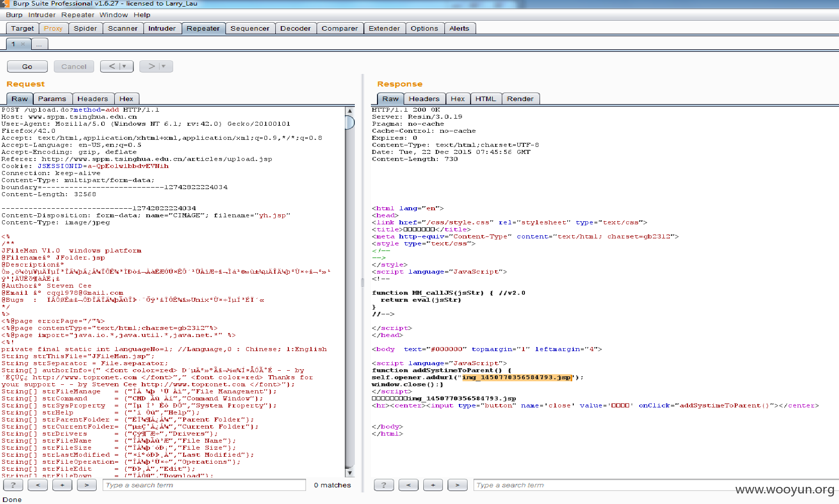The image size is (839, 504).
Task: Switch to the Decoder tab
Action: click(x=295, y=28)
